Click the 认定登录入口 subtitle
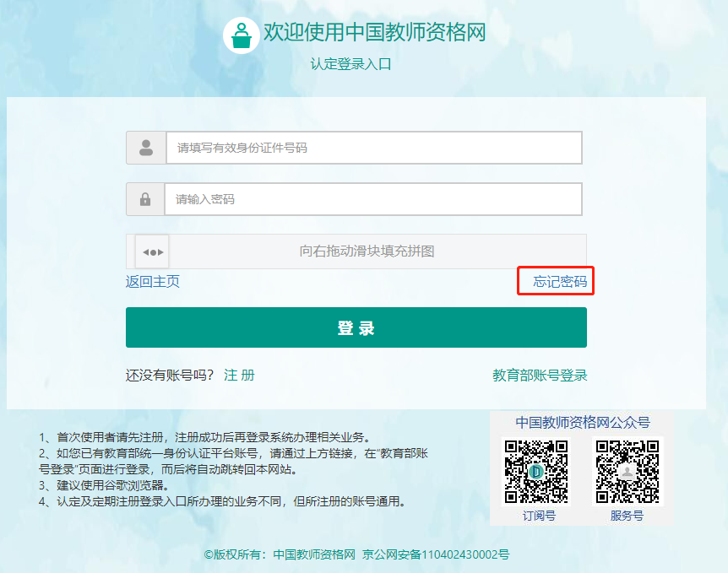 350,64
